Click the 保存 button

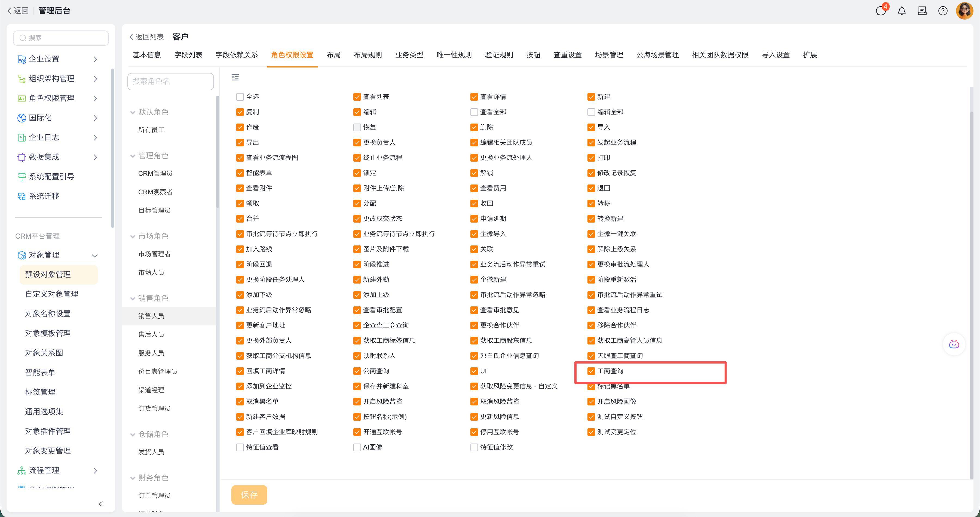point(249,495)
